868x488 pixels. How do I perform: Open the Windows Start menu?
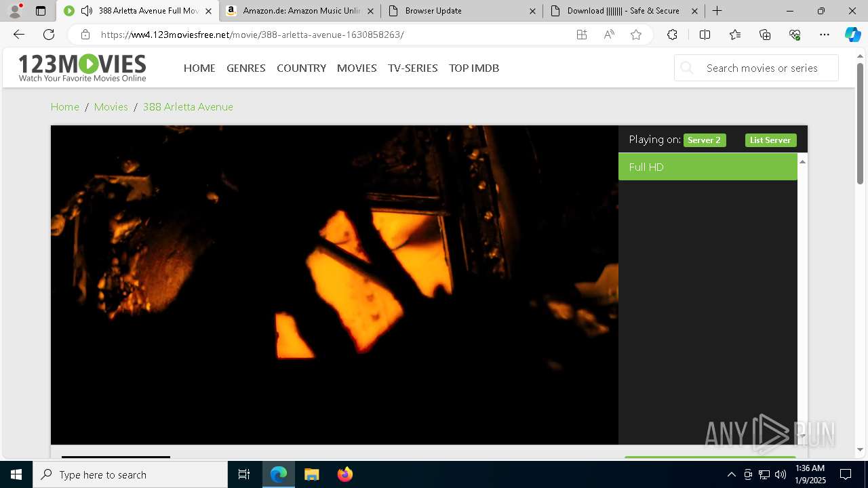tap(16, 474)
